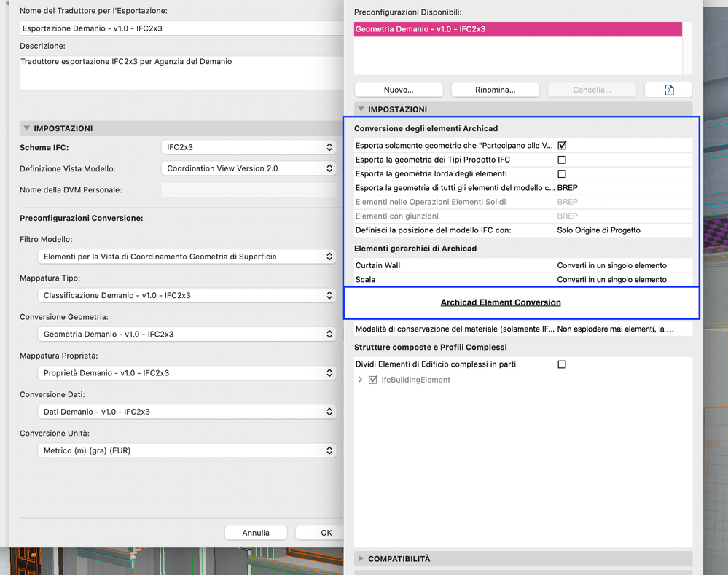The height and width of the screenshot is (575, 728).
Task: Select the 'Elementi nelle Operazioni Elementi Solidi' row
Action: click(523, 202)
